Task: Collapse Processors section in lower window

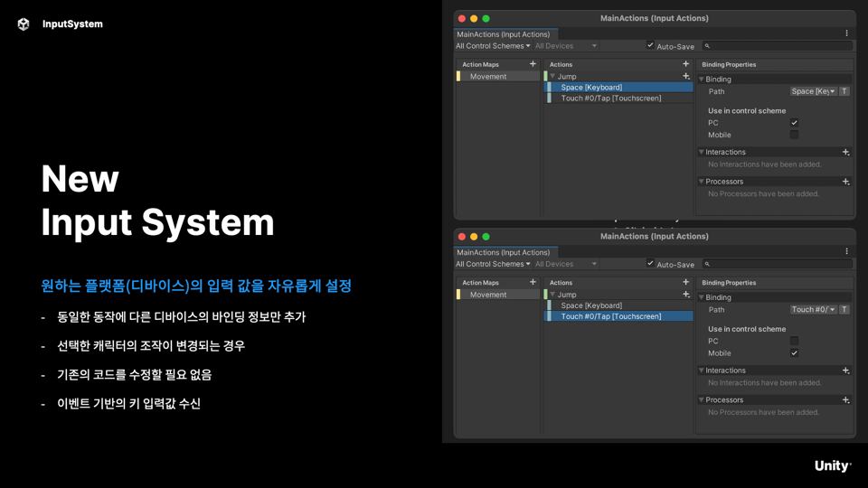Action: pyautogui.click(x=702, y=399)
